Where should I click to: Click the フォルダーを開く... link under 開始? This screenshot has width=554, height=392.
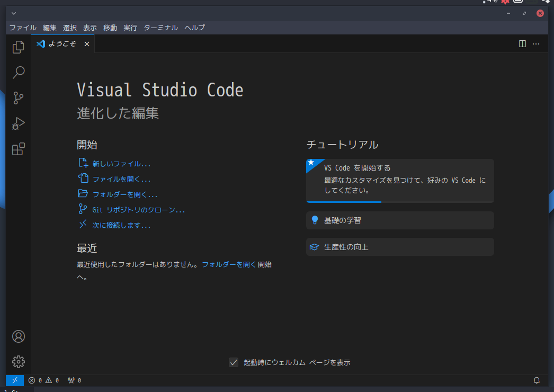pos(124,194)
